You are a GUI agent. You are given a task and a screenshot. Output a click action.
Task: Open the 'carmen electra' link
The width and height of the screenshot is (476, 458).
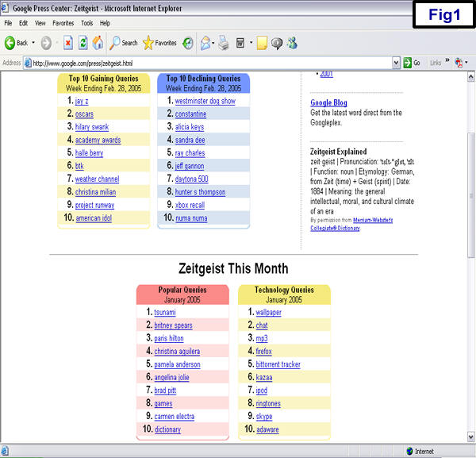click(175, 417)
